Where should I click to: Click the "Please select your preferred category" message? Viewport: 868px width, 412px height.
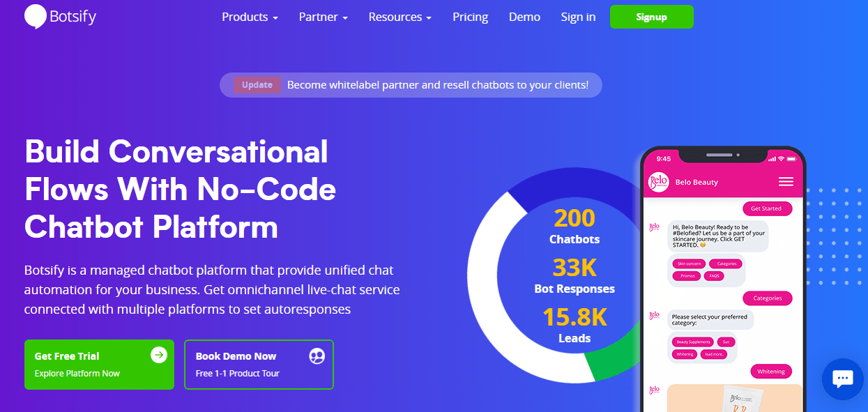click(710, 321)
